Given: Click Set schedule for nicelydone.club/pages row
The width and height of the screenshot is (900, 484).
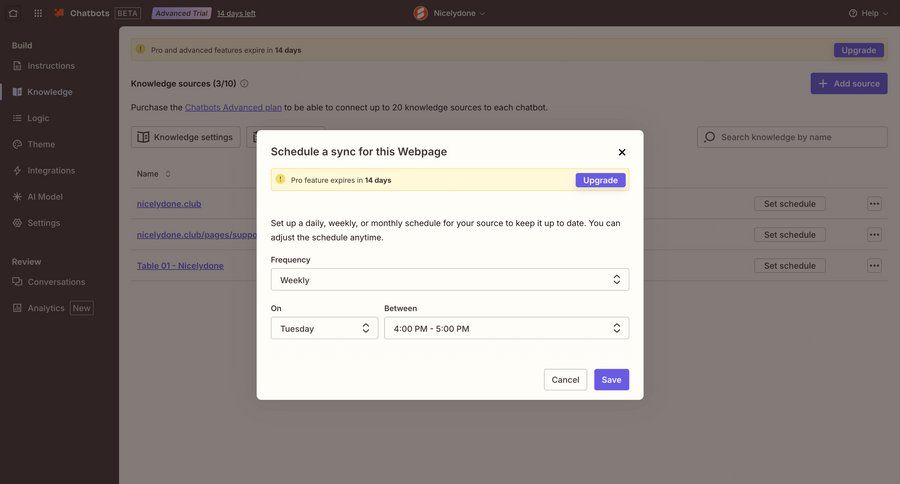Looking at the screenshot, I should 790,235.
